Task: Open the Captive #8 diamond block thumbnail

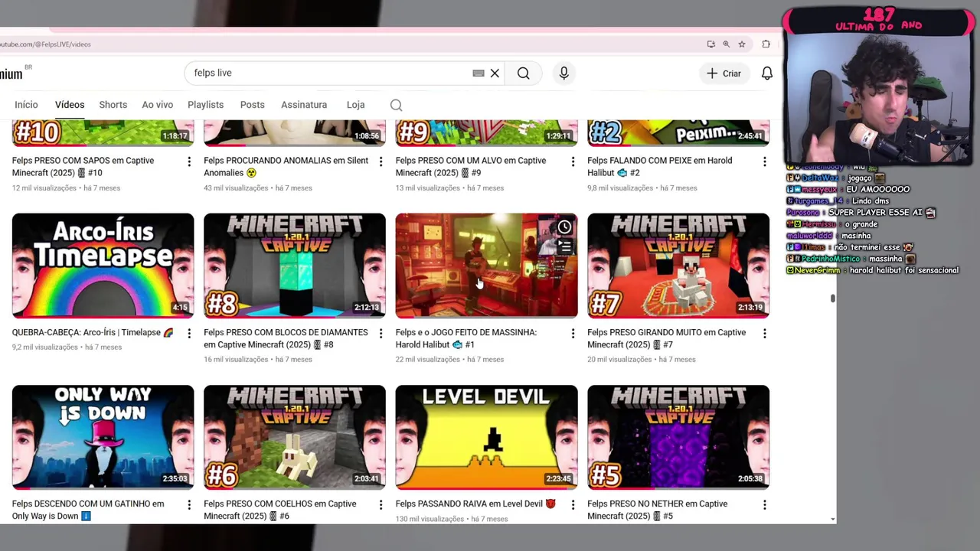Action: [295, 266]
